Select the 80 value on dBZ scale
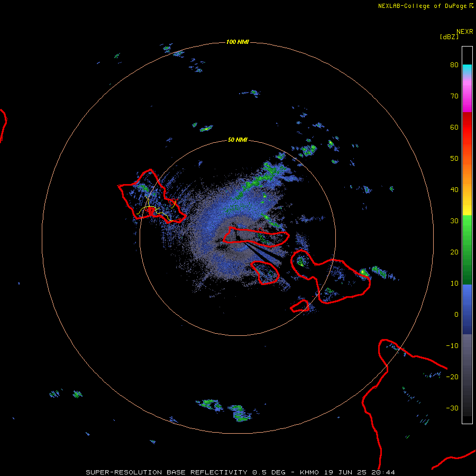476x476 pixels. point(454,65)
